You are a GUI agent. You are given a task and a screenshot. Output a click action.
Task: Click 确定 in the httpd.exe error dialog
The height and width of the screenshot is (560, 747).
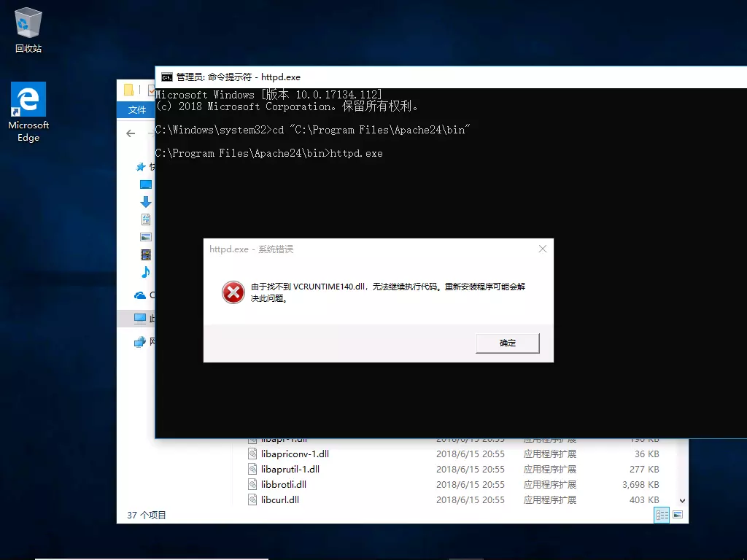[x=508, y=343]
